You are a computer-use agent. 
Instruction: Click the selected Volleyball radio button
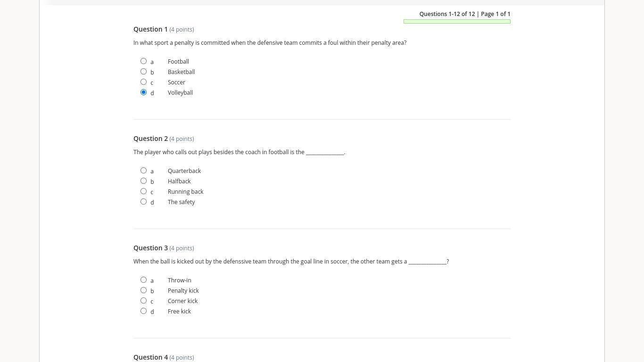tap(143, 92)
